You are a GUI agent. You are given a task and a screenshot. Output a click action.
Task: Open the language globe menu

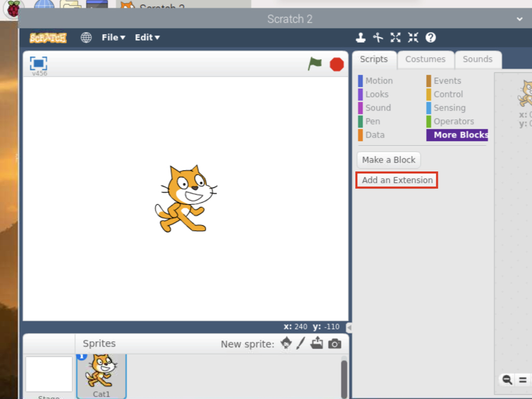coord(86,37)
